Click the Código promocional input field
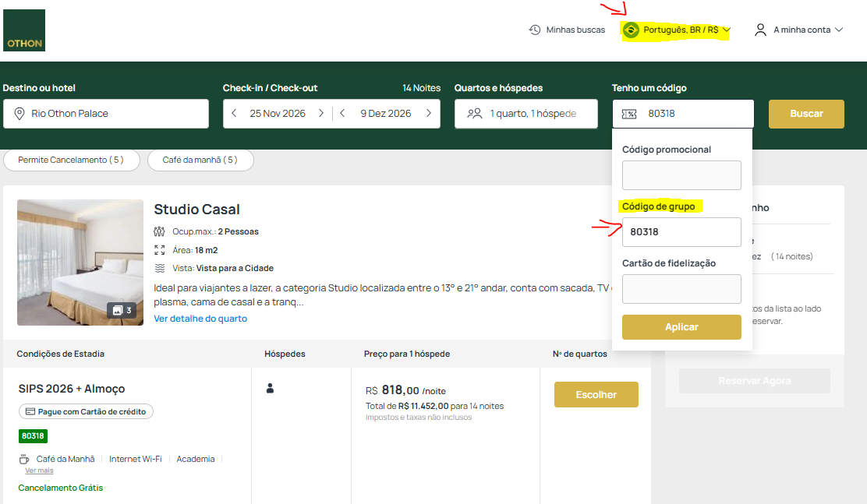Screen dimensions: 867x504 coord(681,175)
